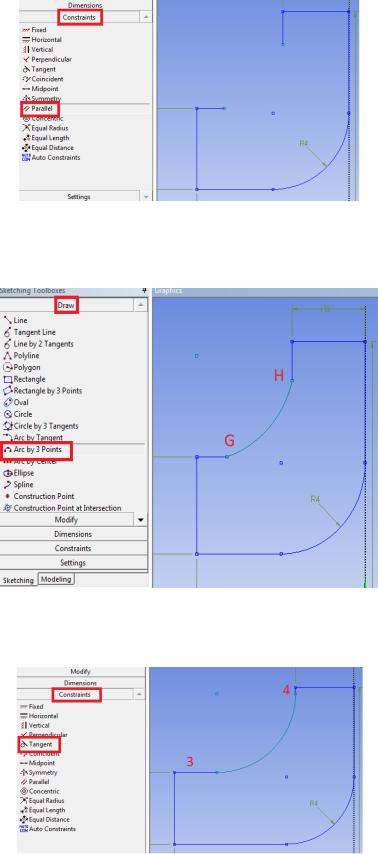Choose Rectangle by 3 Points
This screenshot has height=854, width=378.
[x=42, y=391]
